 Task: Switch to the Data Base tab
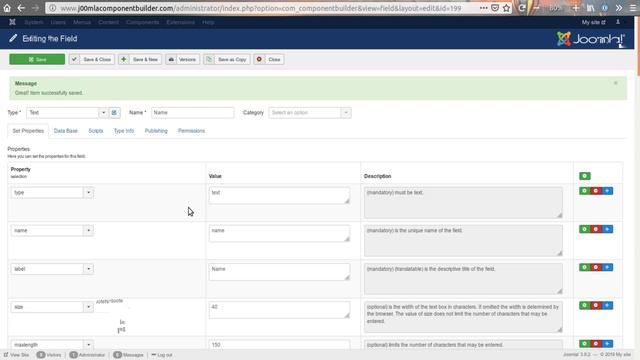[x=66, y=131]
